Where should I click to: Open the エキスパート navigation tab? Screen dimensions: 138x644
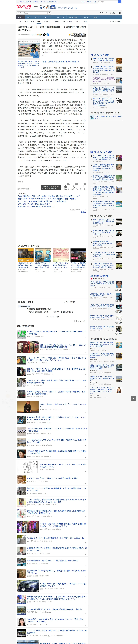tap(48, 17)
